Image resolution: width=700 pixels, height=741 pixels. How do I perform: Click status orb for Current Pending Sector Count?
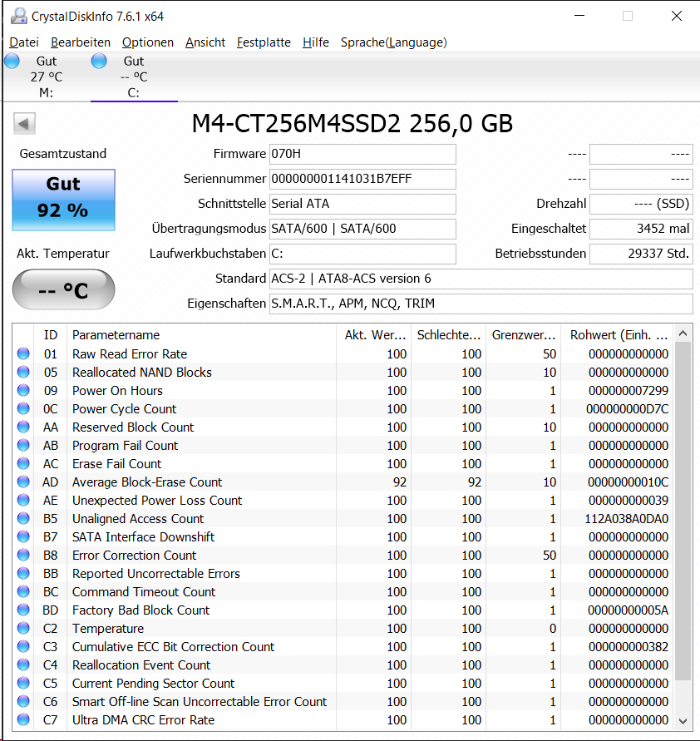(23, 683)
